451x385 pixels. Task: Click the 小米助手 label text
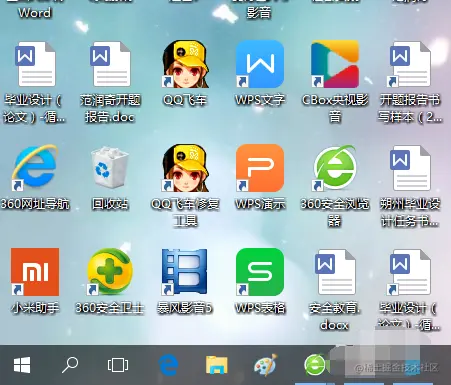[35, 308]
